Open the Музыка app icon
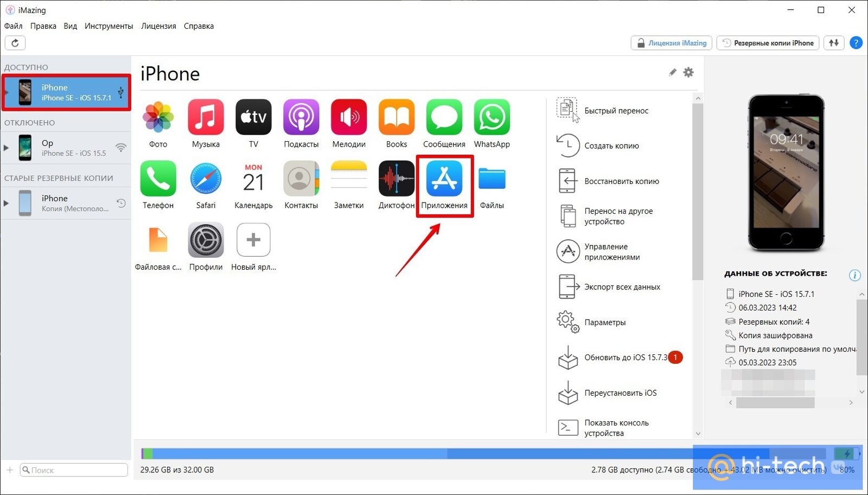This screenshot has width=868, height=495. [x=206, y=117]
